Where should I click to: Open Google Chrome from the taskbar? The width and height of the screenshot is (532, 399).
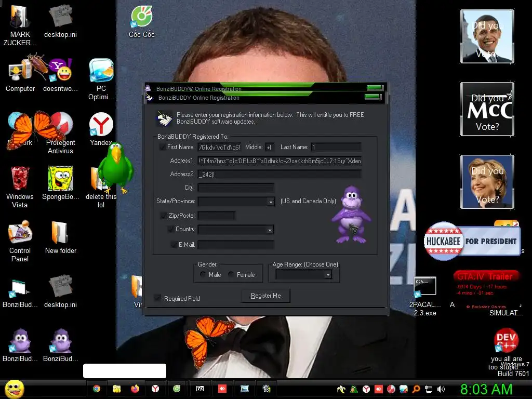(97, 389)
